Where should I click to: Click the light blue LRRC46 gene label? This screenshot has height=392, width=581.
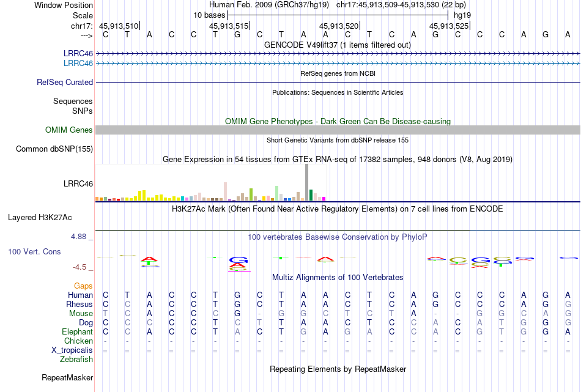78,64
